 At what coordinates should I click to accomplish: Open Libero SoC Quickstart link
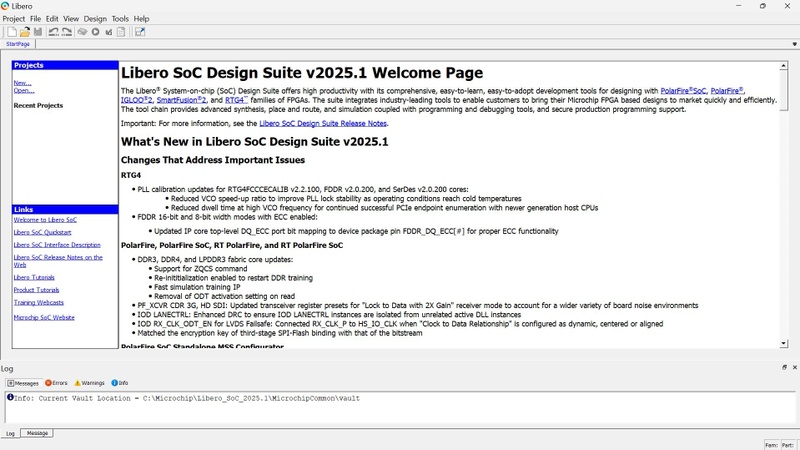[42, 232]
